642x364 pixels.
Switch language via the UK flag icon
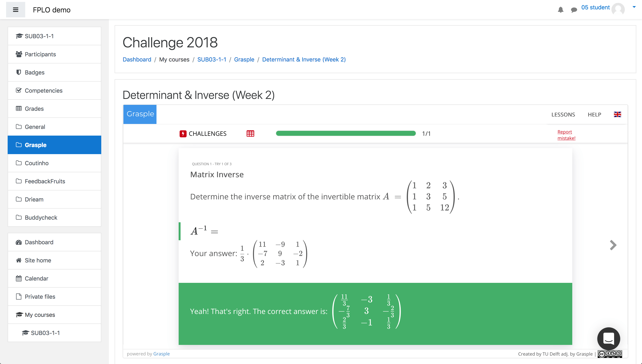click(x=617, y=115)
